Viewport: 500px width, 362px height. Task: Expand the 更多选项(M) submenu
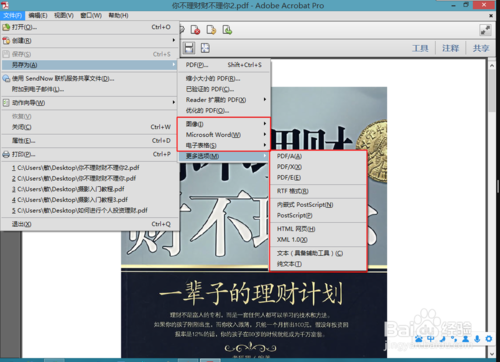pos(224,156)
